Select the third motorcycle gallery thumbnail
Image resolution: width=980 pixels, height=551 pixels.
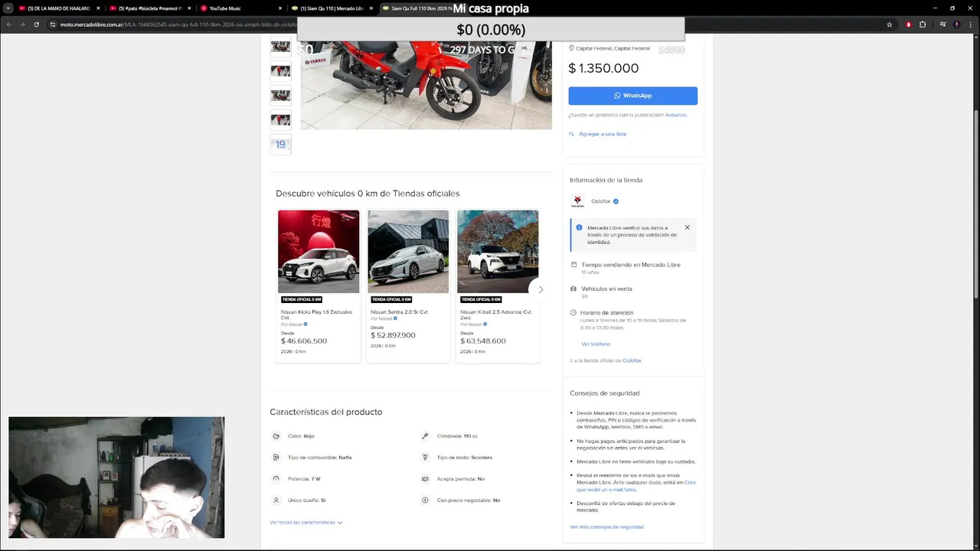tap(280, 95)
